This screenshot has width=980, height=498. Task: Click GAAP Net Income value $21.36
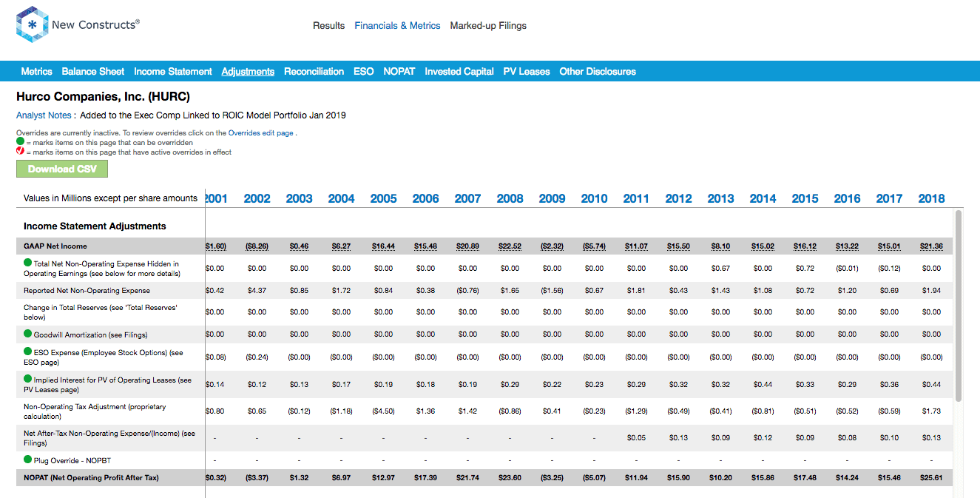tap(931, 246)
